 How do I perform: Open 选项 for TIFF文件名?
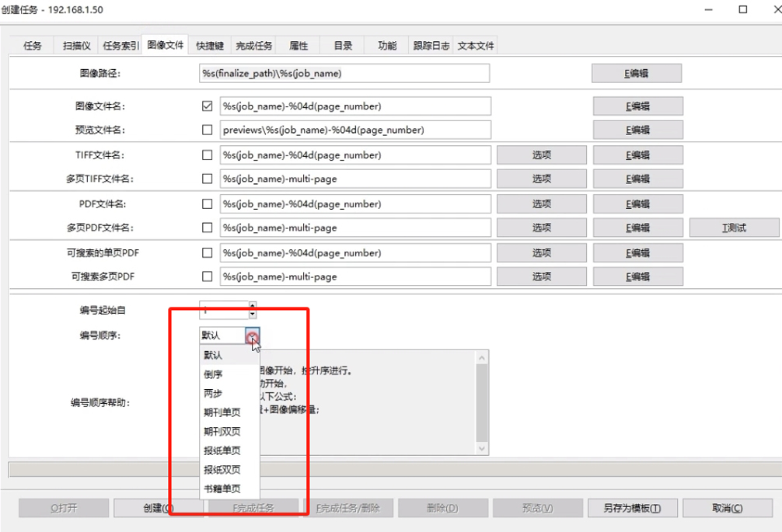point(542,155)
